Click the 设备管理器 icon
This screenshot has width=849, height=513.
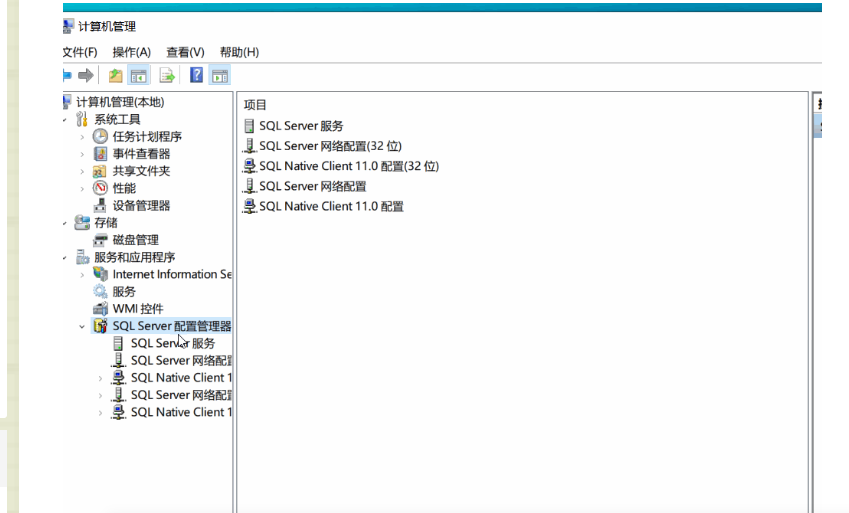point(100,205)
